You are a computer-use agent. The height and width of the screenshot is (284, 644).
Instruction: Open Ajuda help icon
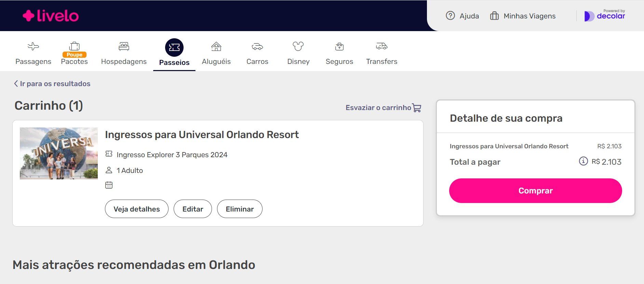[x=450, y=16]
